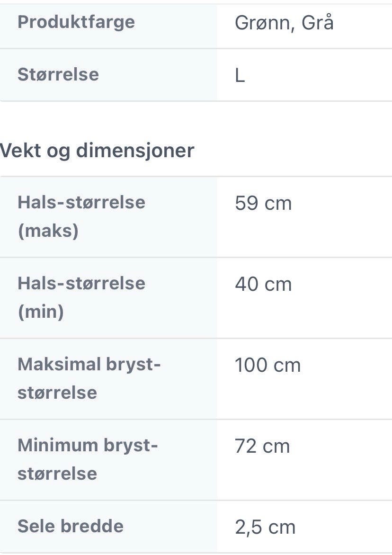Image resolution: width=392 pixels, height=555 pixels.
Task: Select the 2,5 cm value
Action: click(265, 528)
